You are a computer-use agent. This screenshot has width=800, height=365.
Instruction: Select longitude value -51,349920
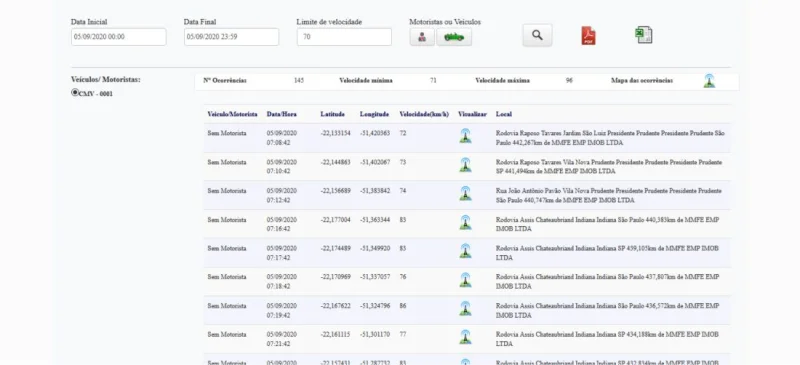pyautogui.click(x=374, y=249)
